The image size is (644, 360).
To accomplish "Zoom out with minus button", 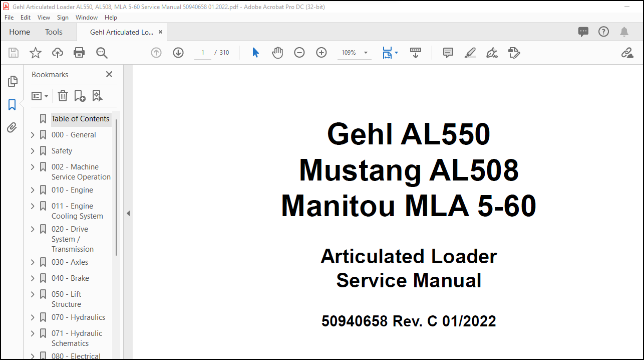I will pos(299,53).
